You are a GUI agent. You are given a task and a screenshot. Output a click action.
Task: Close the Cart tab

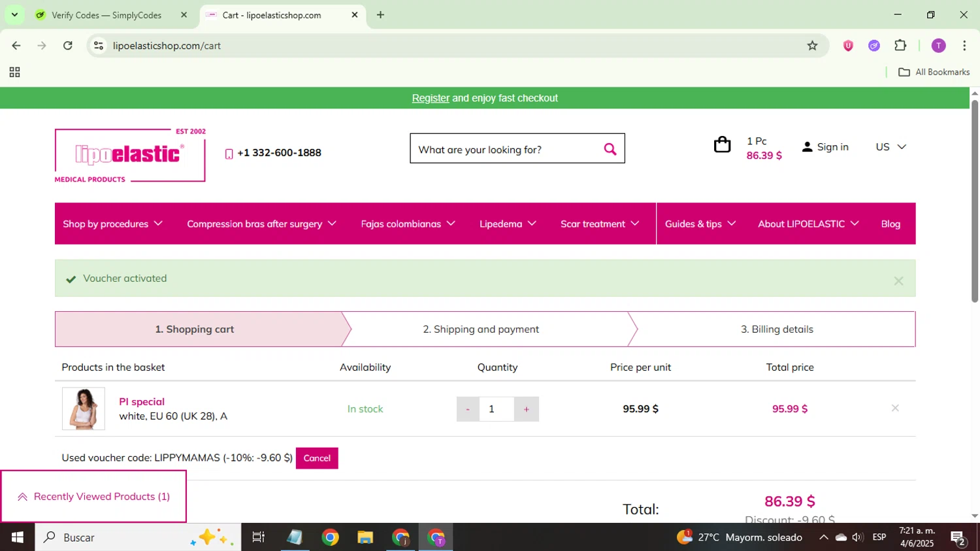[355, 15]
